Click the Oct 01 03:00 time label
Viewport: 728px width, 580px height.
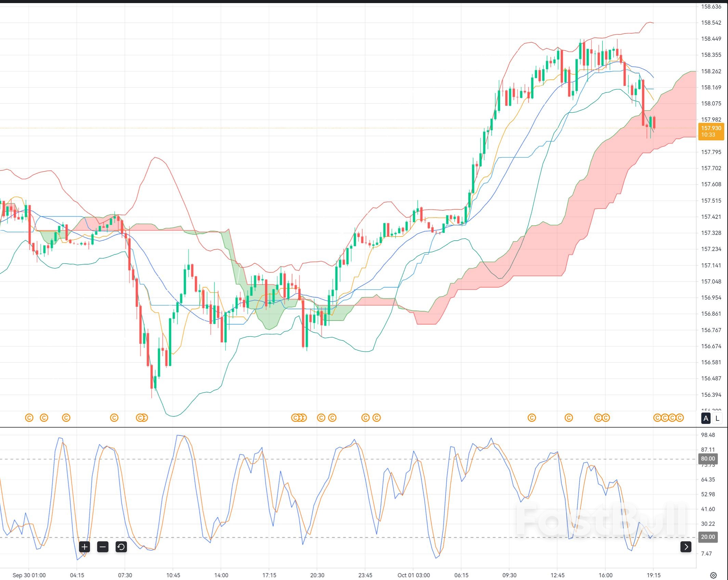click(414, 575)
